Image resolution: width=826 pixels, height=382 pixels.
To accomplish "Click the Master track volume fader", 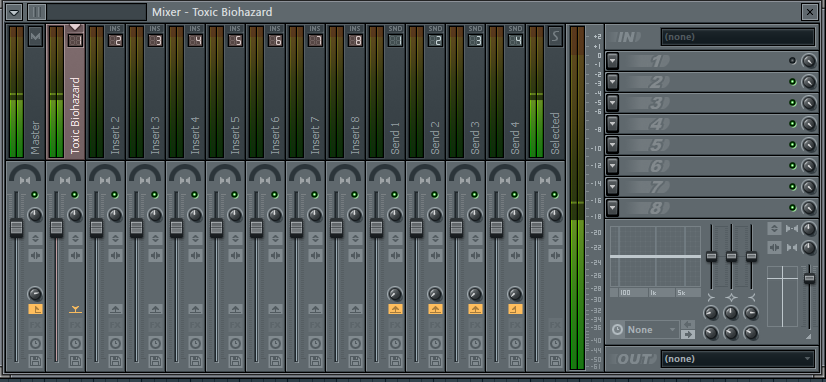I will click(16, 228).
